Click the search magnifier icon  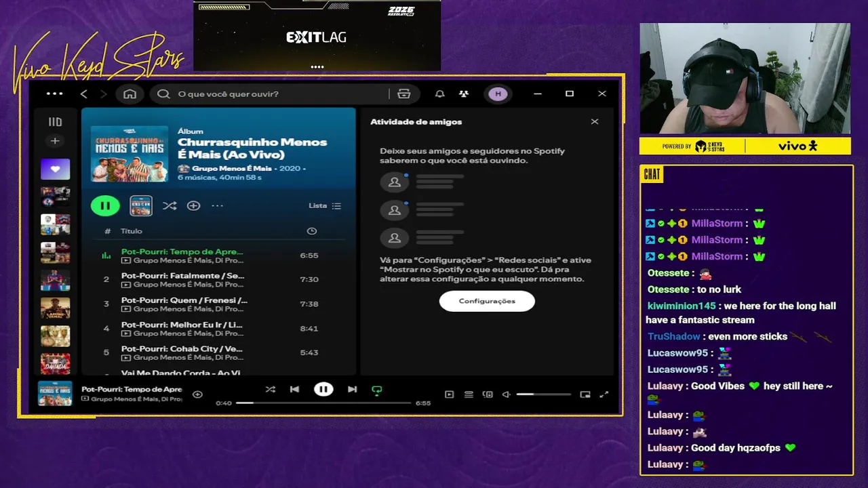[163, 94]
